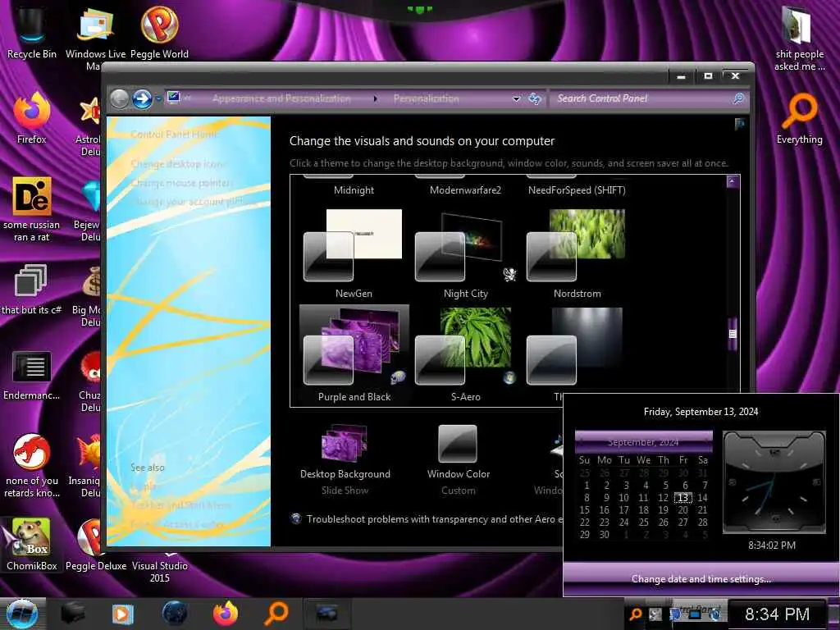The image size is (840, 630).
Task: Click the 8:34 PM taskbar clock
Action: 777,614
